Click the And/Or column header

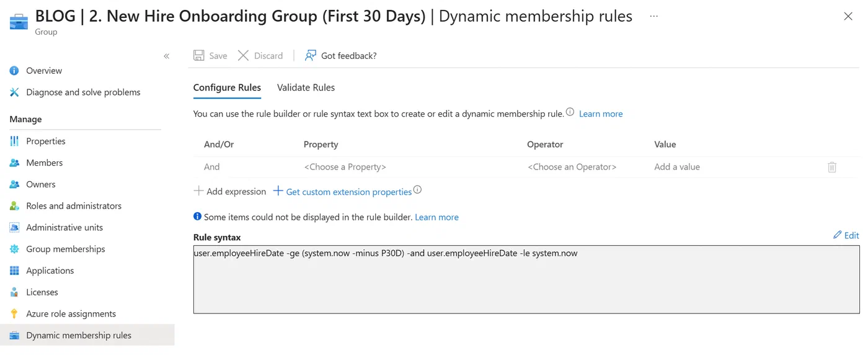point(219,145)
